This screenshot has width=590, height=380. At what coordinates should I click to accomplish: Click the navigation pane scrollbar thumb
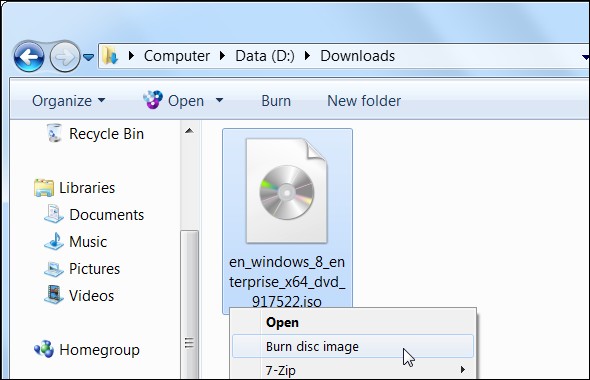[x=189, y=305]
